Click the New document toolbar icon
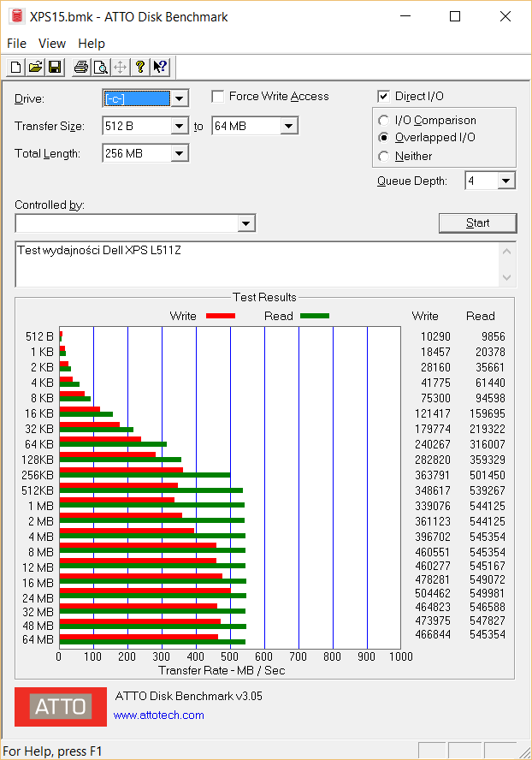The width and height of the screenshot is (532, 760). click(x=15, y=67)
